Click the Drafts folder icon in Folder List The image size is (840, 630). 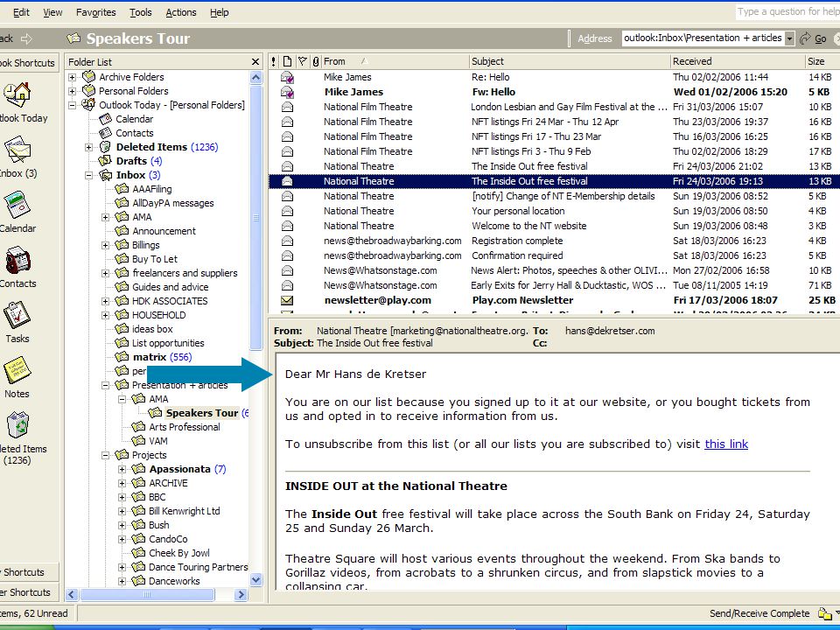click(106, 161)
